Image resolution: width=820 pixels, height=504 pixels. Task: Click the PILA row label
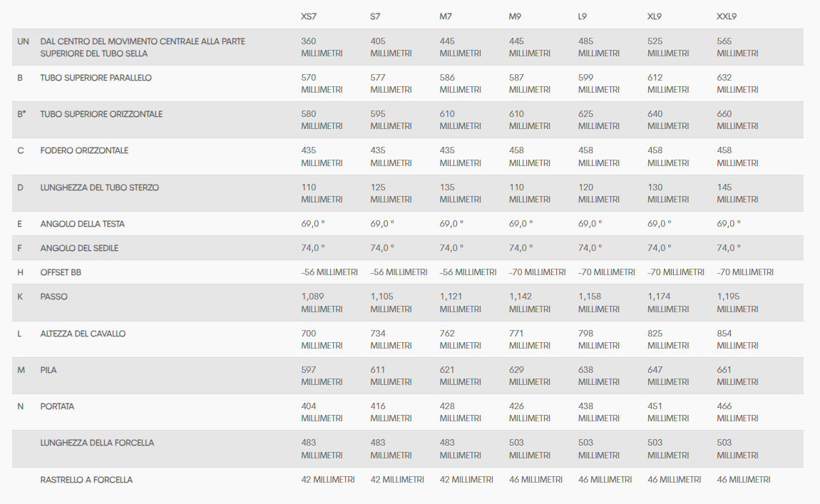click(48, 370)
